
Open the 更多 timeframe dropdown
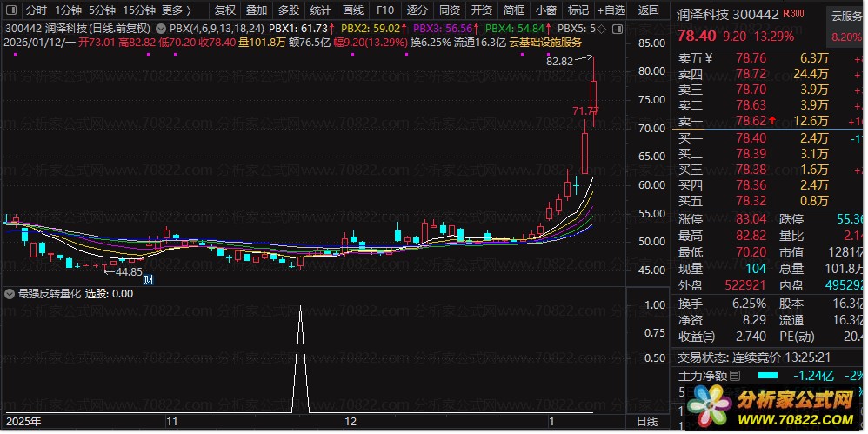click(x=177, y=10)
